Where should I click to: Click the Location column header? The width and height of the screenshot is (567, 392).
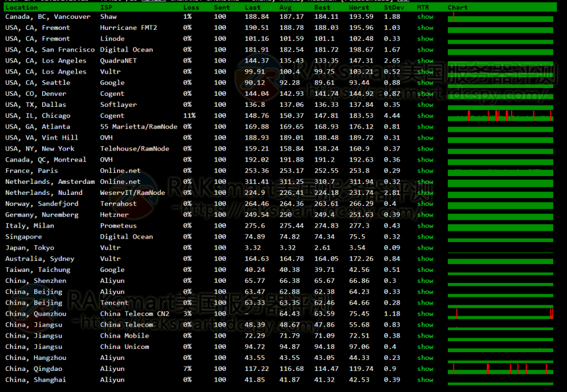22,7
